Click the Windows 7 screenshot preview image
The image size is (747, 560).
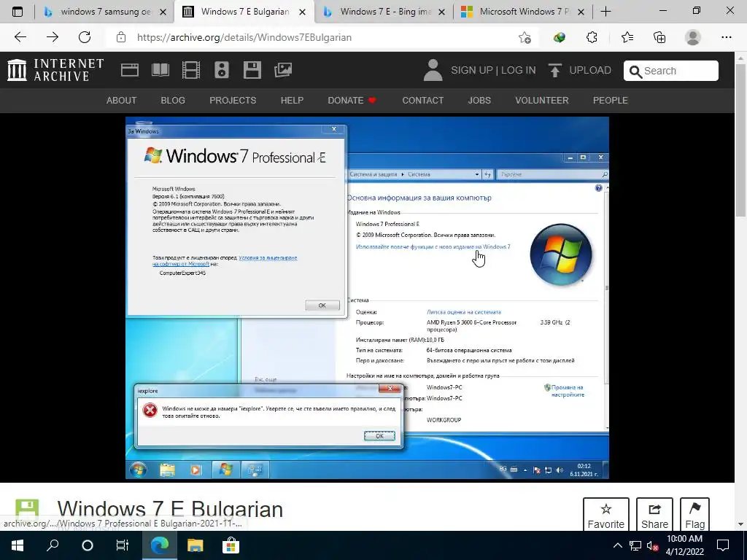(x=367, y=297)
